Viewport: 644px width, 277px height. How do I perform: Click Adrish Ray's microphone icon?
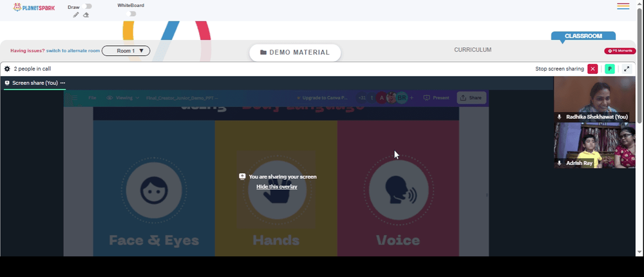[559, 163]
